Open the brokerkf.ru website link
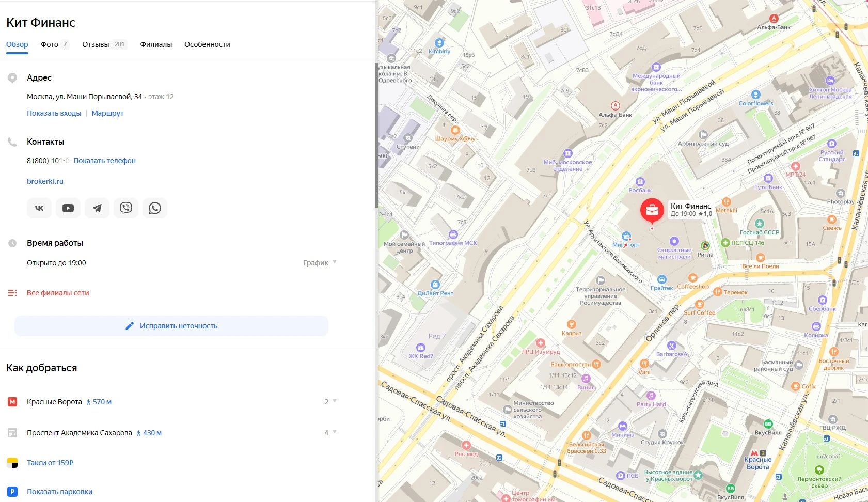Screen dimensions: 868x502 coord(45,181)
